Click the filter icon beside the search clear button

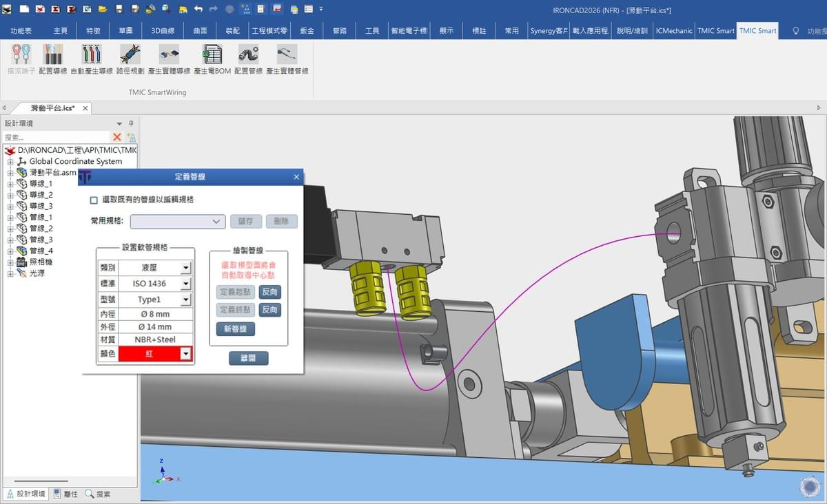pyautogui.click(x=131, y=137)
